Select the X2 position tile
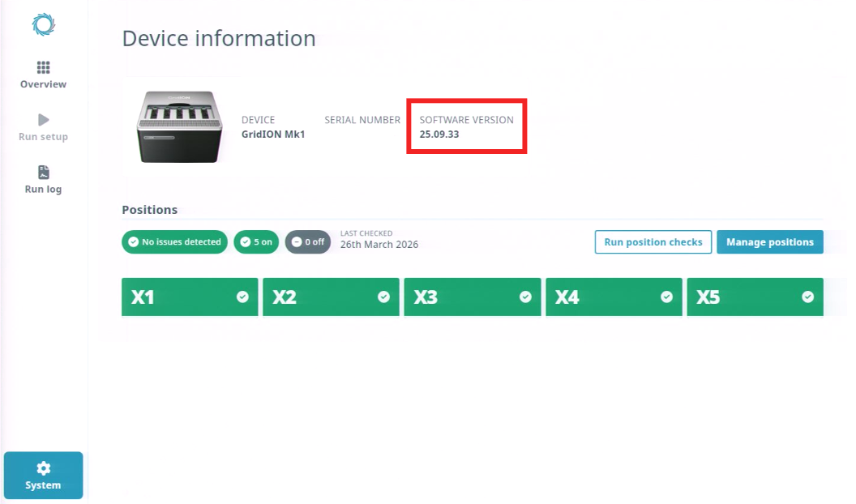This screenshot has height=504, width=856. pos(332,297)
